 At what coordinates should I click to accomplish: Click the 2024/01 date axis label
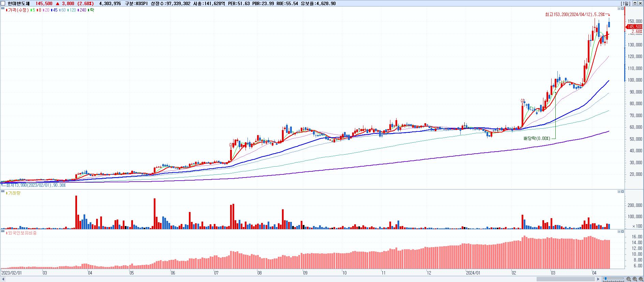tap(473, 273)
